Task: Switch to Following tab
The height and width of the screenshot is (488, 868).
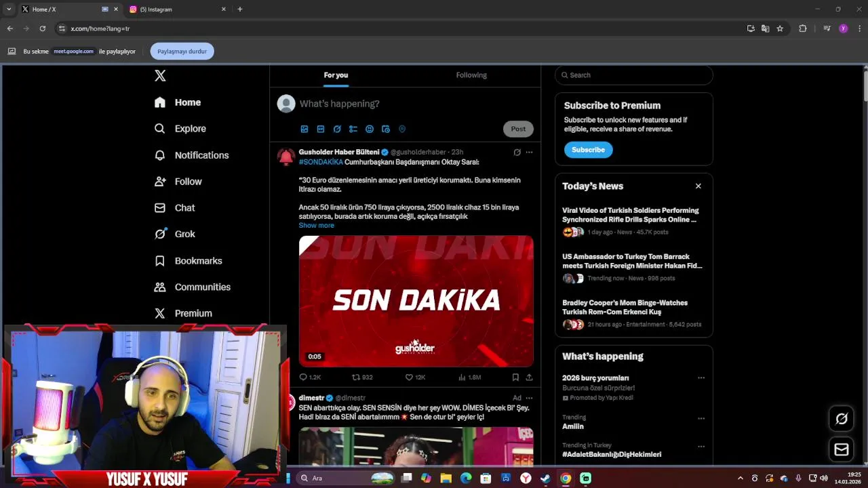Action: [x=471, y=75]
